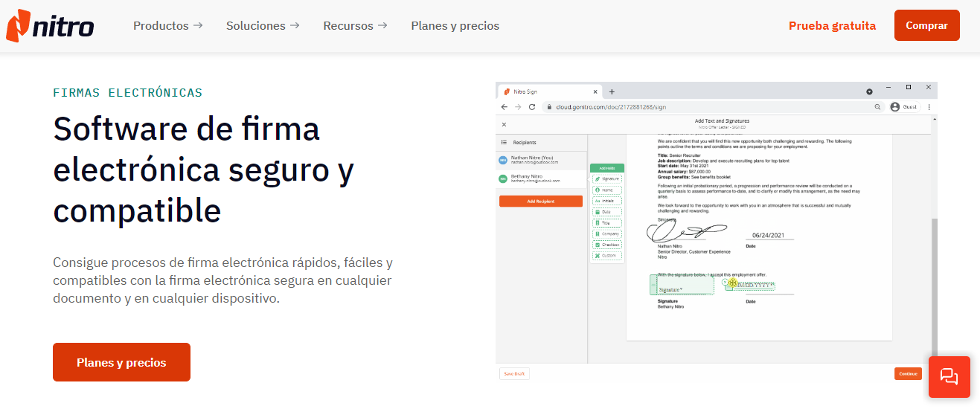
Task: Click the 06/24/2021 date on the document
Action: pyautogui.click(x=769, y=235)
